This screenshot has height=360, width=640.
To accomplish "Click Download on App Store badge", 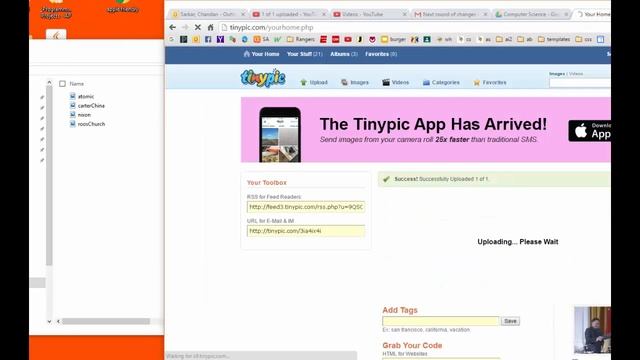I will (x=589, y=131).
